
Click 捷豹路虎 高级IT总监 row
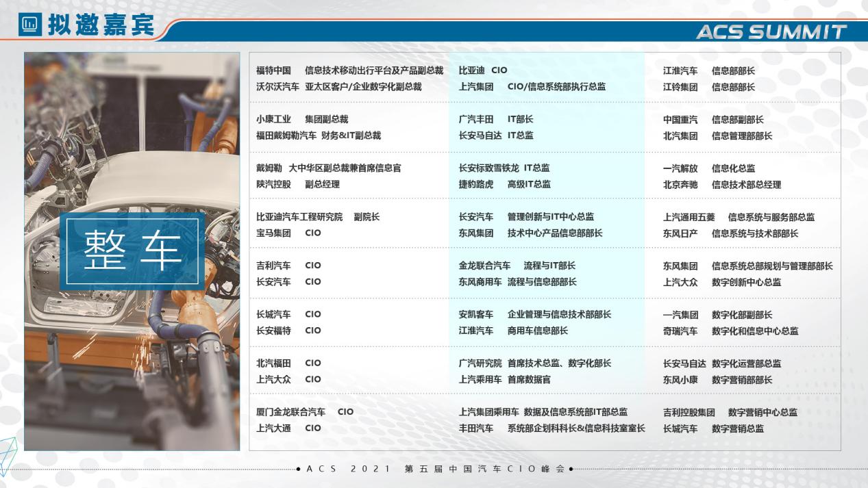tap(504, 184)
